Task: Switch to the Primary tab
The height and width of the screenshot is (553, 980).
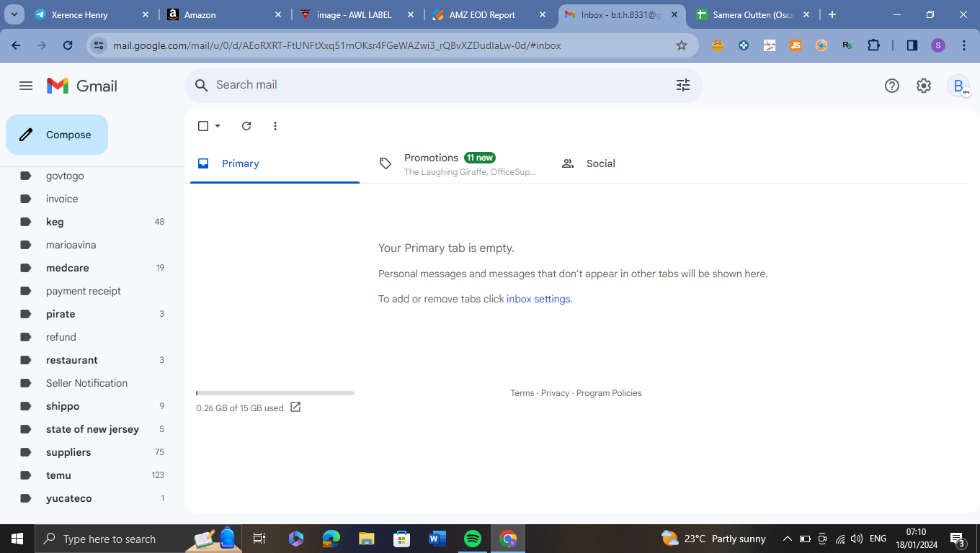Action: pyautogui.click(x=275, y=163)
